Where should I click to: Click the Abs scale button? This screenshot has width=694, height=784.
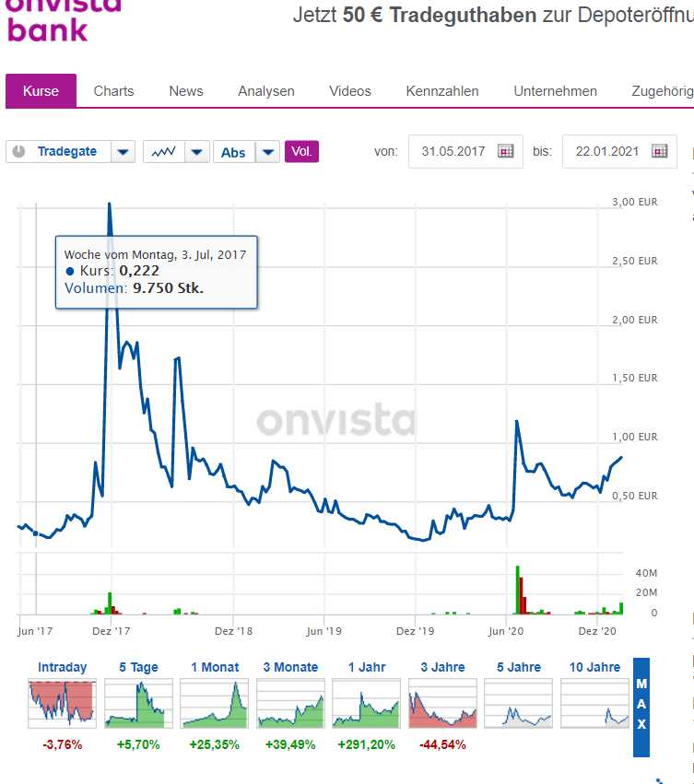pos(233,152)
